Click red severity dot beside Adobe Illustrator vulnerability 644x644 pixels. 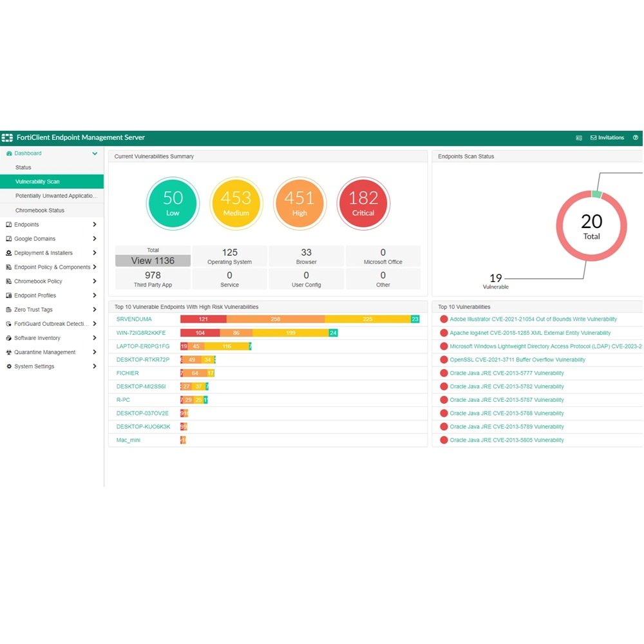[444, 319]
